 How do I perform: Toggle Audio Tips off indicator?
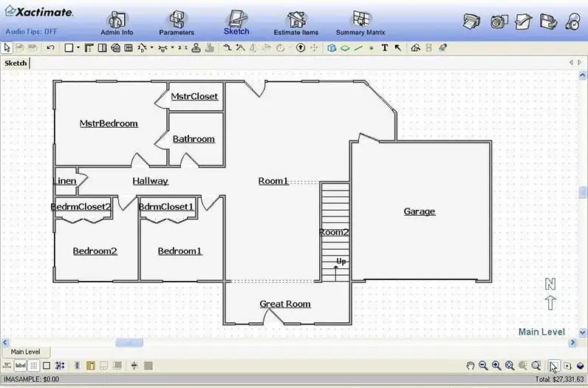tap(32, 32)
